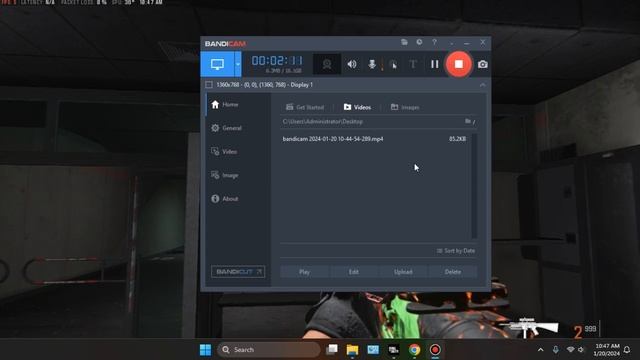This screenshot has width=640, height=360.
Task: Open Bandicam help question mark
Action: pyautogui.click(x=434, y=42)
